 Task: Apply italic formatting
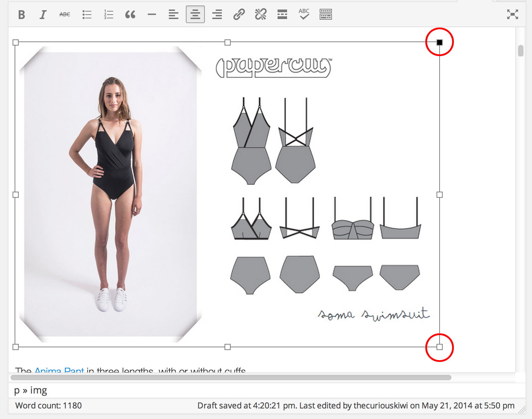[43, 15]
